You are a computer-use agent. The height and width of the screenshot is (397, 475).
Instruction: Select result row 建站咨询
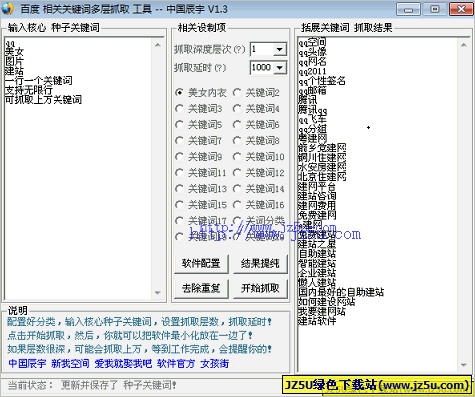coord(317,196)
